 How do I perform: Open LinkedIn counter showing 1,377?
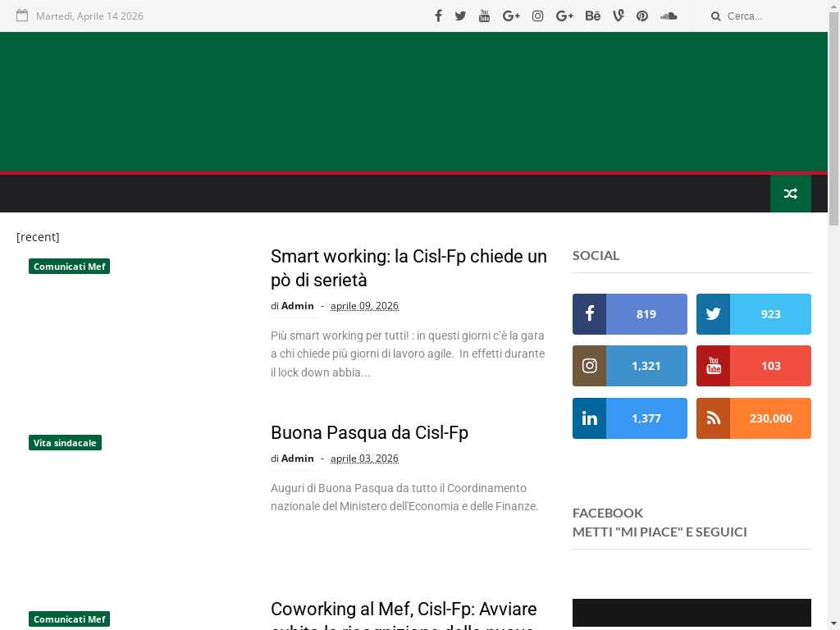pyautogui.click(x=629, y=418)
